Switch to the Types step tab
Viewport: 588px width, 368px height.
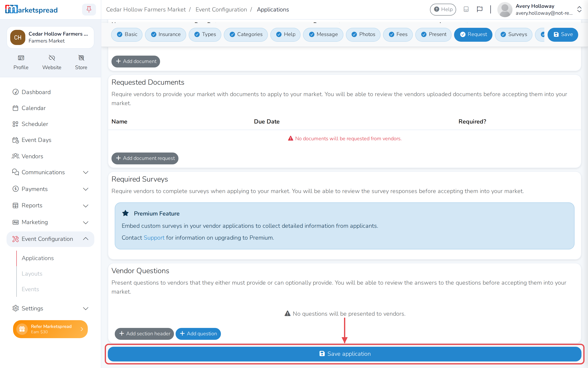click(205, 34)
